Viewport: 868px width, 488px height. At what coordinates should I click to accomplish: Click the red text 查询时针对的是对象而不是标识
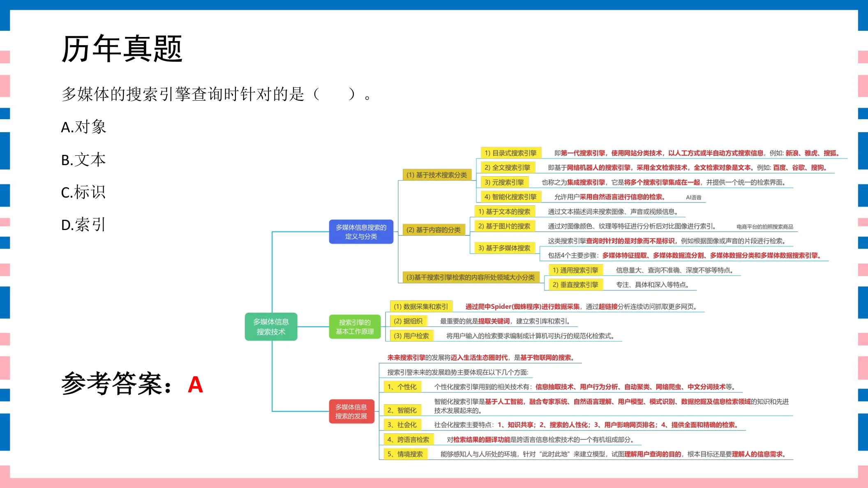pos(631,241)
